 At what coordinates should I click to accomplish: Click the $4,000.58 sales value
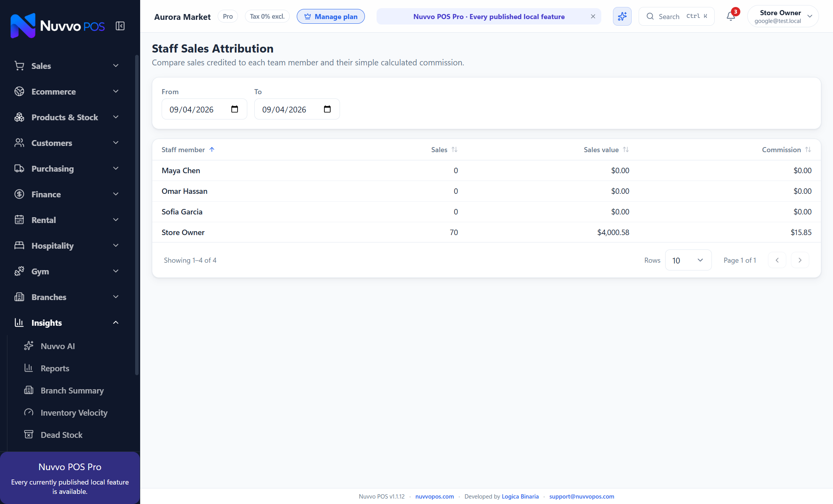[613, 232]
